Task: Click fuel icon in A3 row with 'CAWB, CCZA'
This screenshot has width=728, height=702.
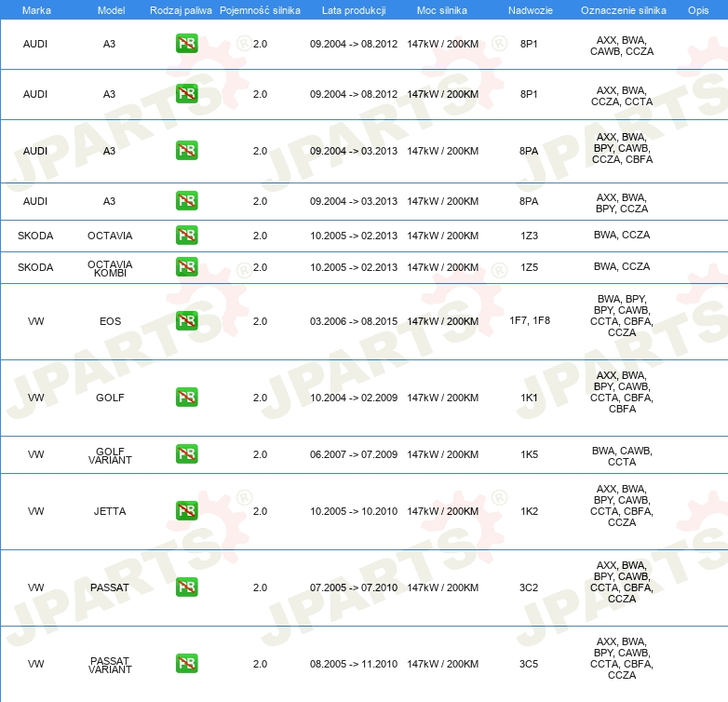Action: coord(186,44)
